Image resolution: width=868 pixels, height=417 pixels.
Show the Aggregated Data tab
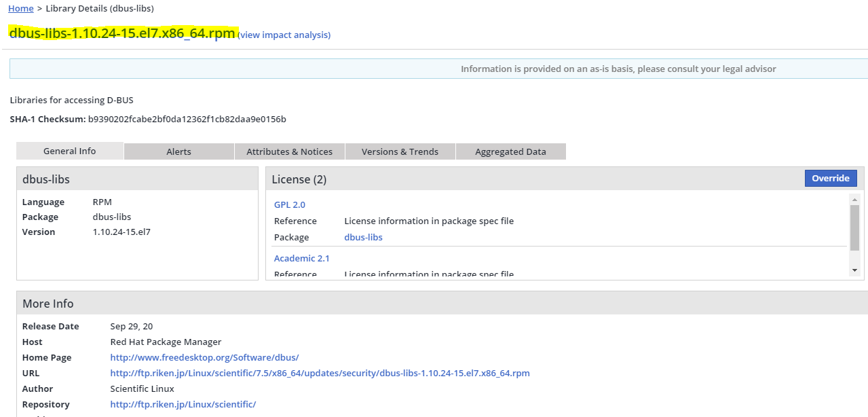[510, 151]
